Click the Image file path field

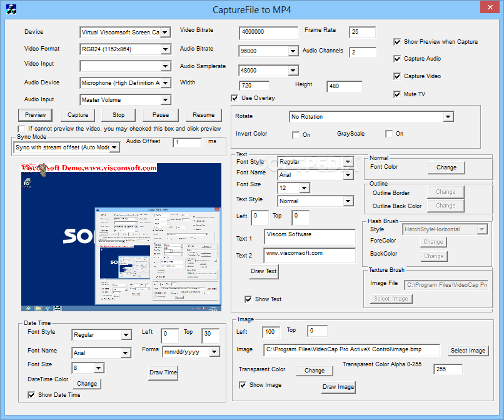(x=351, y=350)
